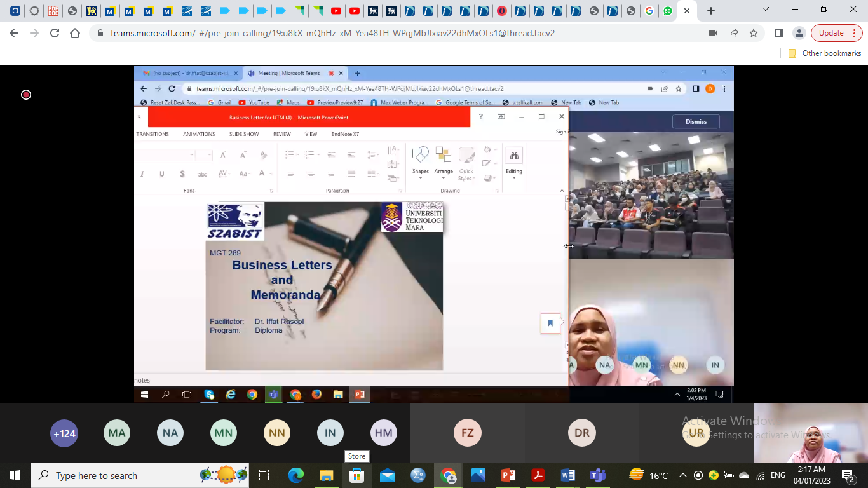Toggle Underline in the shared PowerPoint ribbon
Screen dimensions: 868x488
pyautogui.click(x=162, y=174)
